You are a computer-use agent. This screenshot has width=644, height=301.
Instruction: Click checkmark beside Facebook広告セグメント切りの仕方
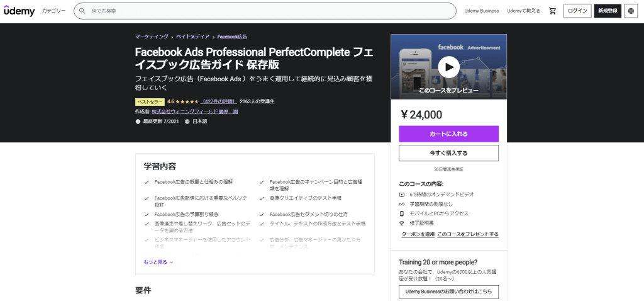coord(262,215)
